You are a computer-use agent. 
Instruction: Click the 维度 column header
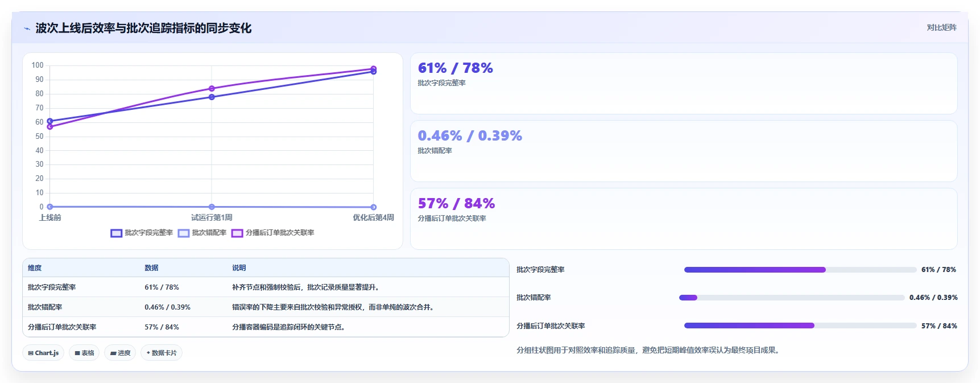coord(35,268)
